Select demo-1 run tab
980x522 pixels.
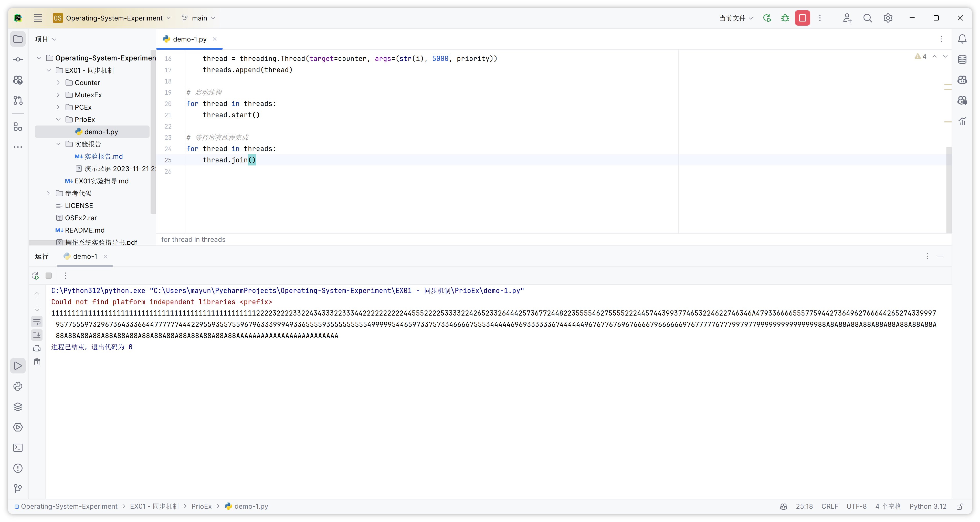click(x=85, y=256)
